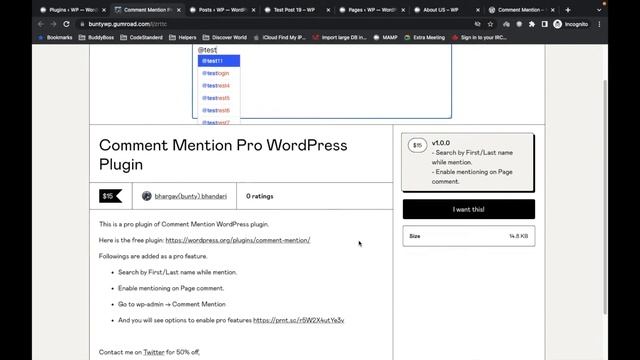
Task: Click 'Enable mentioning on Page comment' bullet
Action: pos(171,288)
